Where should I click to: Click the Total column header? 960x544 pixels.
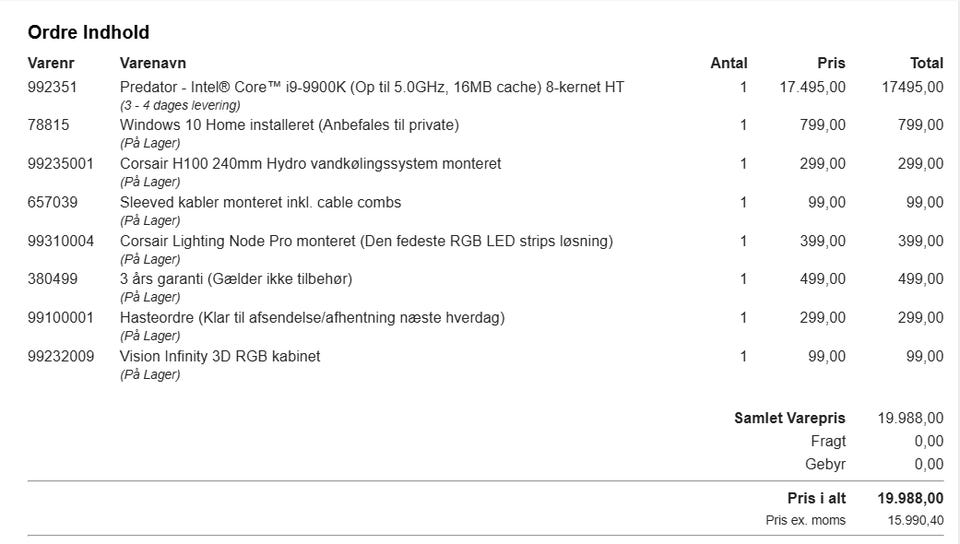pyautogui.click(x=926, y=63)
